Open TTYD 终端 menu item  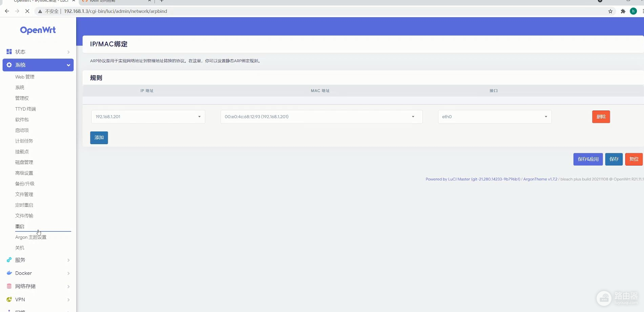(x=25, y=109)
